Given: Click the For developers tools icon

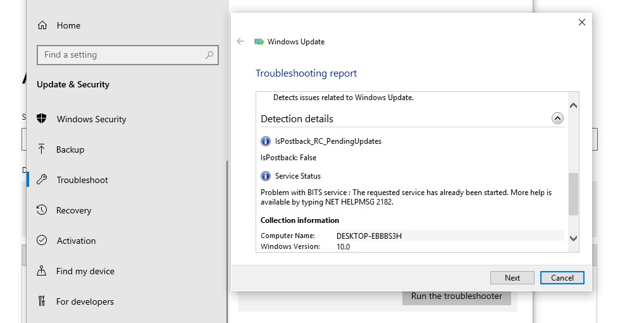Looking at the screenshot, I should point(42,301).
